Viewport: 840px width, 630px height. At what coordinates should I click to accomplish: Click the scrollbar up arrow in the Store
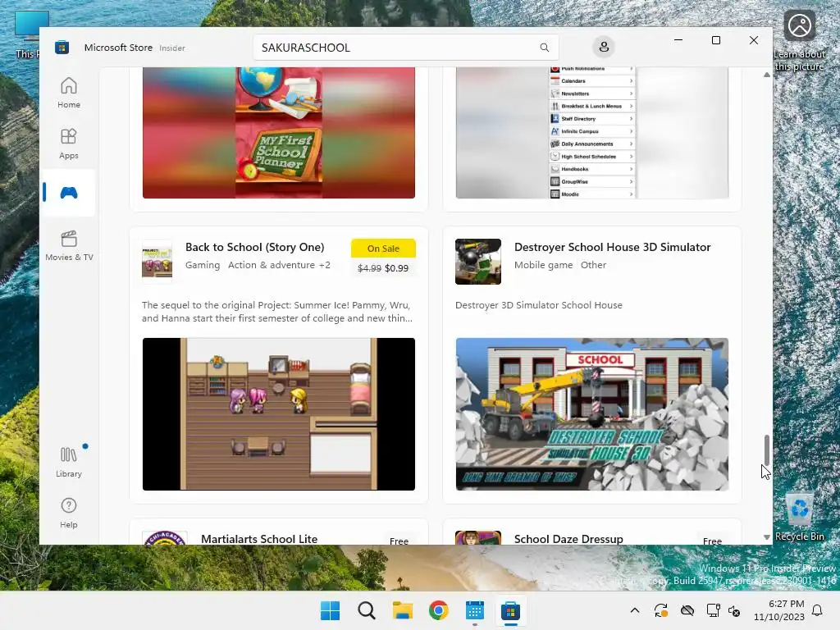pyautogui.click(x=767, y=75)
